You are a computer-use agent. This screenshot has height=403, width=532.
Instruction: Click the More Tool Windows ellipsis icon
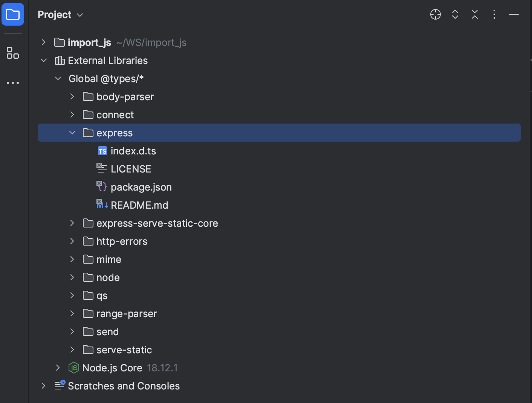pos(12,82)
